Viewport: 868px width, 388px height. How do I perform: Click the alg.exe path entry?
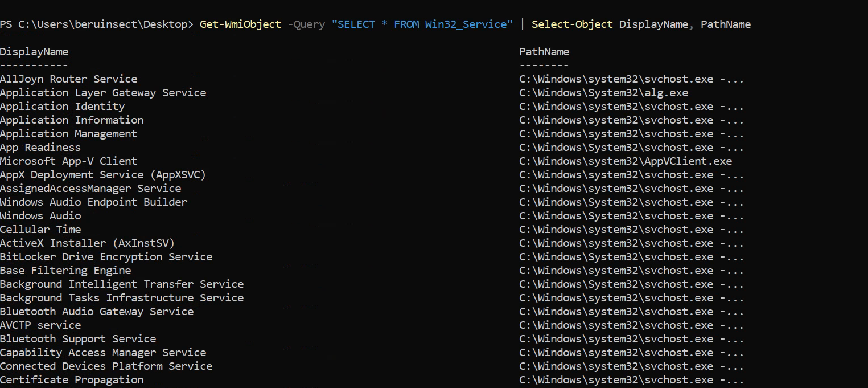click(603, 93)
